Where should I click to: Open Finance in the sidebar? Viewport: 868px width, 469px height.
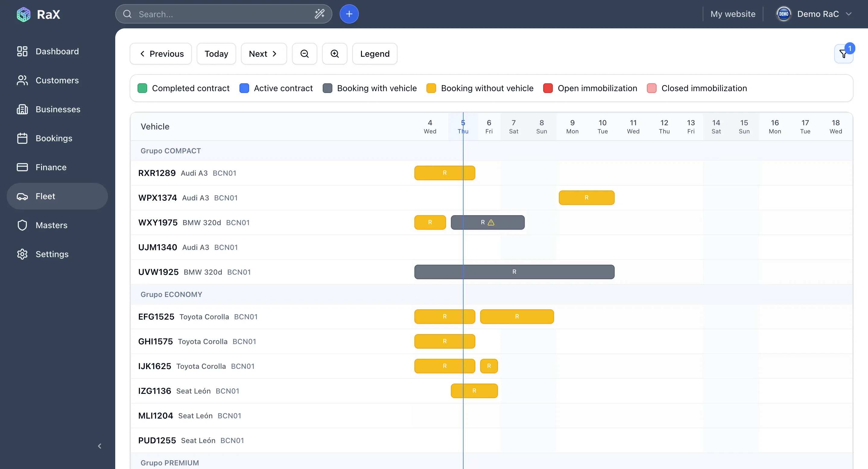pyautogui.click(x=57, y=167)
